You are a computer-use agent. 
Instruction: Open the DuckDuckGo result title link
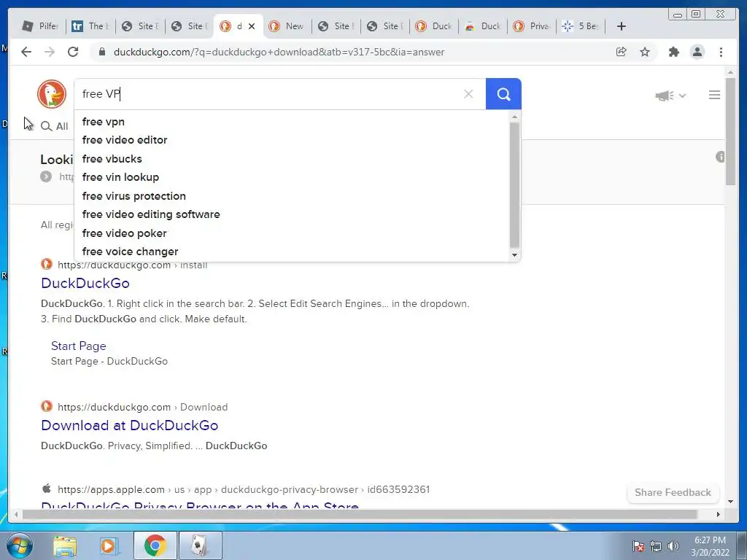pyautogui.click(x=85, y=283)
